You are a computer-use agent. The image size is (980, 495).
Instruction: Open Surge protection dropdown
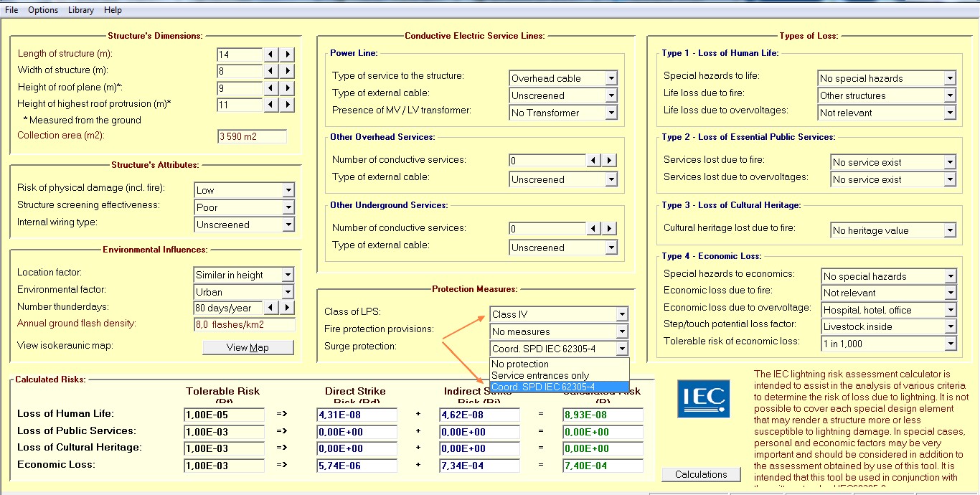(622, 349)
